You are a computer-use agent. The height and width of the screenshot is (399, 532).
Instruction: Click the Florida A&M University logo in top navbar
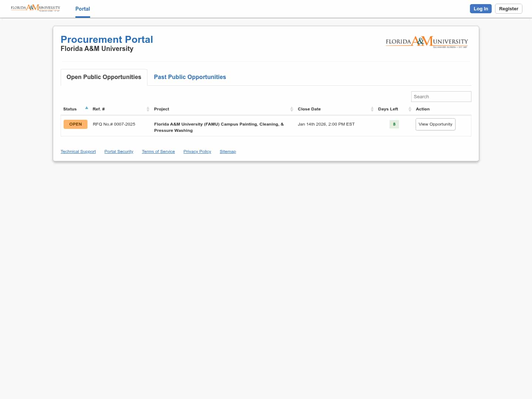click(x=35, y=8)
